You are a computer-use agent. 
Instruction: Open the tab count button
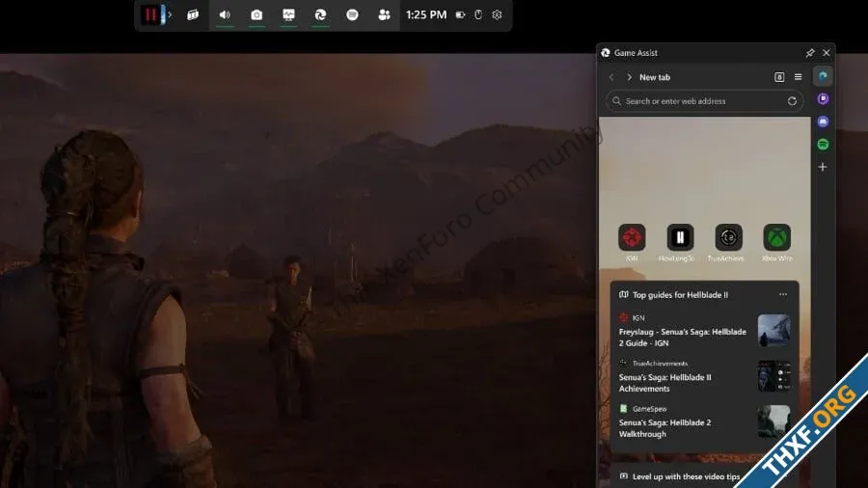click(x=779, y=77)
